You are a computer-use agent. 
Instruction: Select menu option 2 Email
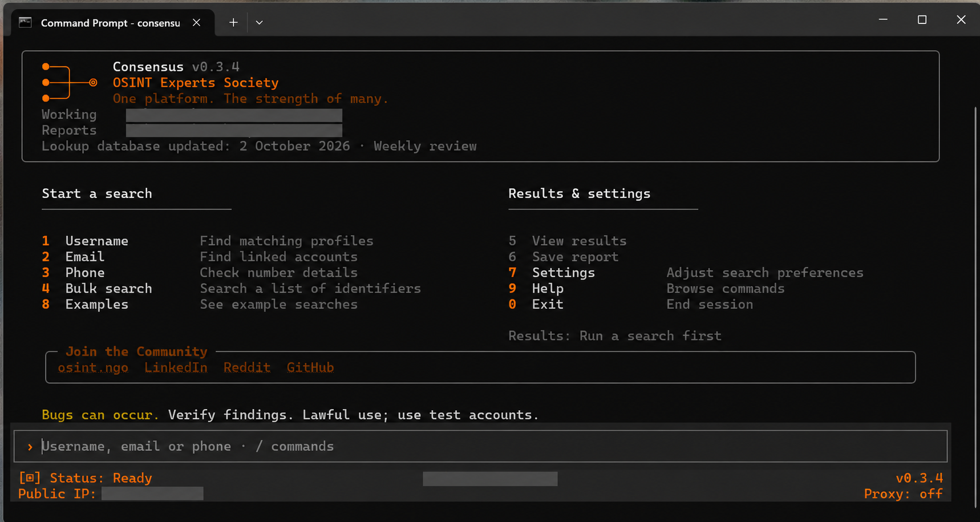point(73,257)
